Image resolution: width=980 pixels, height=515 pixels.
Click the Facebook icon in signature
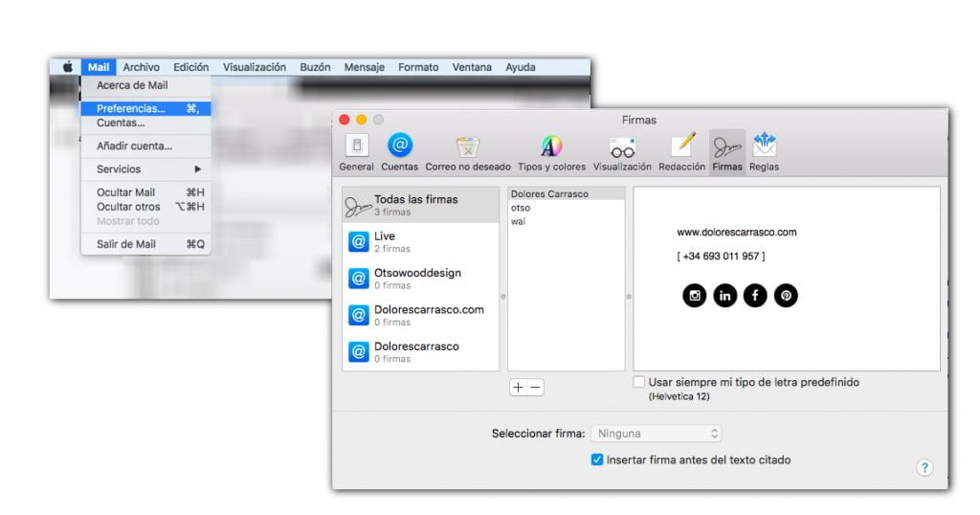point(755,295)
